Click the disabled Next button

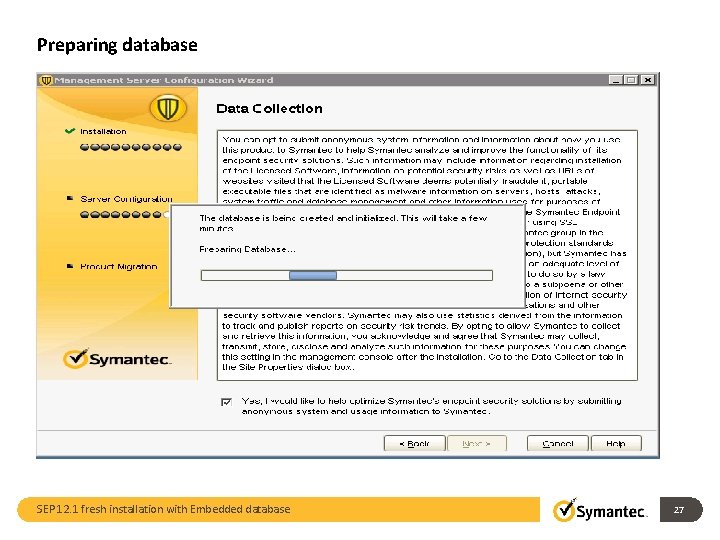[477, 444]
